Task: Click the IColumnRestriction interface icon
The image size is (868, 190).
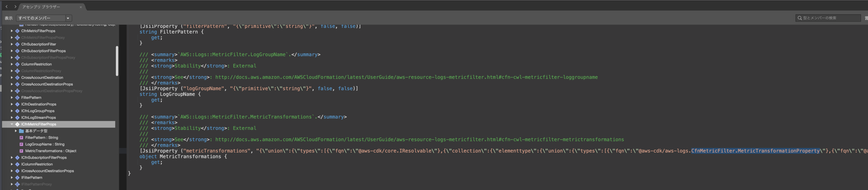Action: [17, 164]
